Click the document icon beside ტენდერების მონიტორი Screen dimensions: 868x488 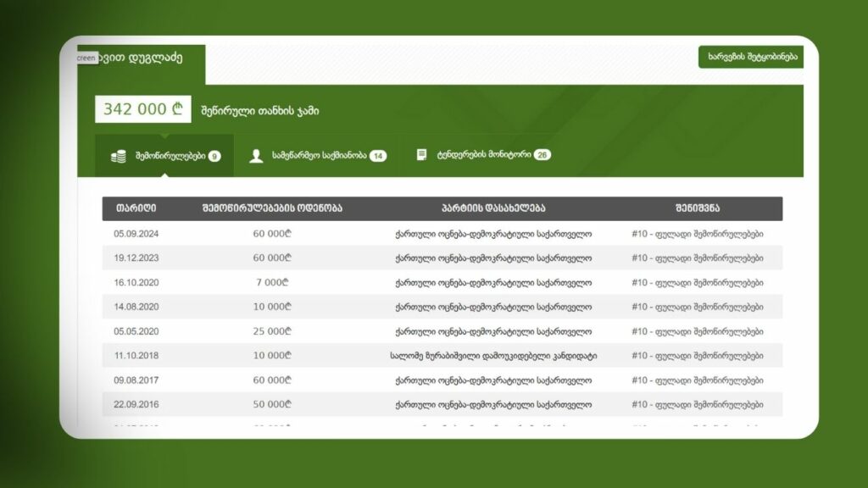click(421, 155)
